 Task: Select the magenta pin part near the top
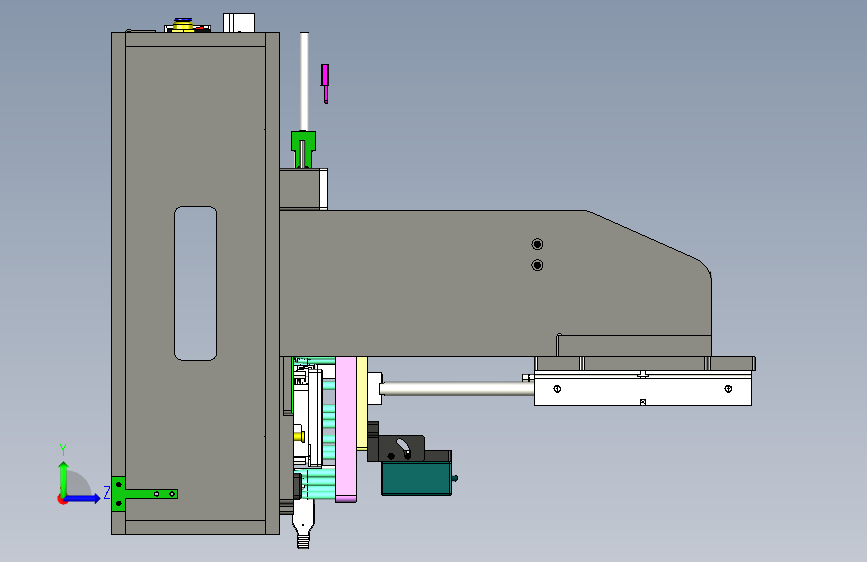click(x=325, y=83)
